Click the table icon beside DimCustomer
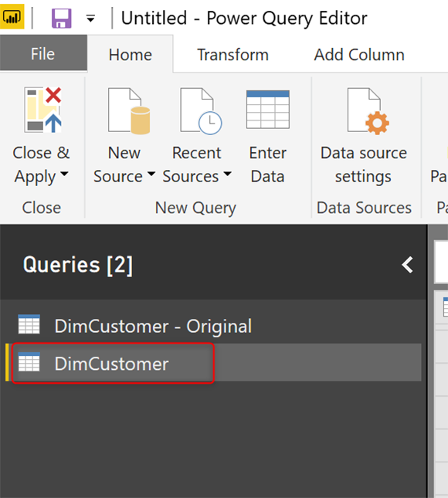Viewport: 448px width, 498px height. point(29,362)
